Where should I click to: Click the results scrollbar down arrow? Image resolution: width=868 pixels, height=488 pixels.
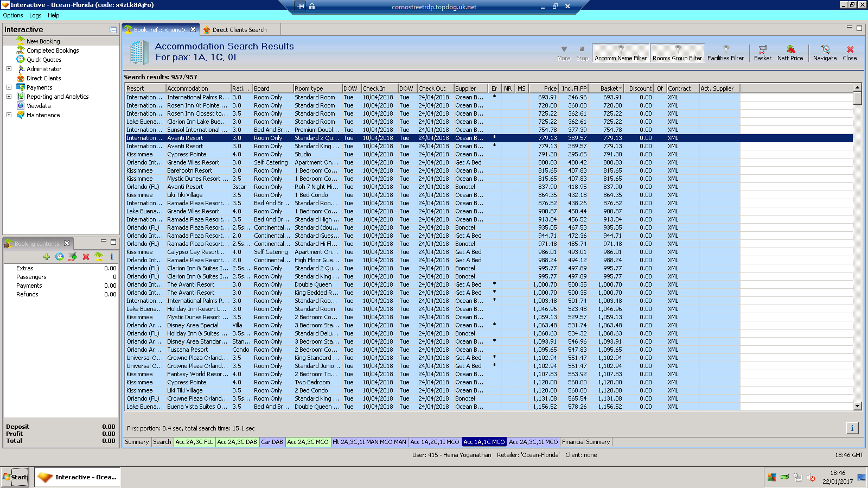coord(857,406)
